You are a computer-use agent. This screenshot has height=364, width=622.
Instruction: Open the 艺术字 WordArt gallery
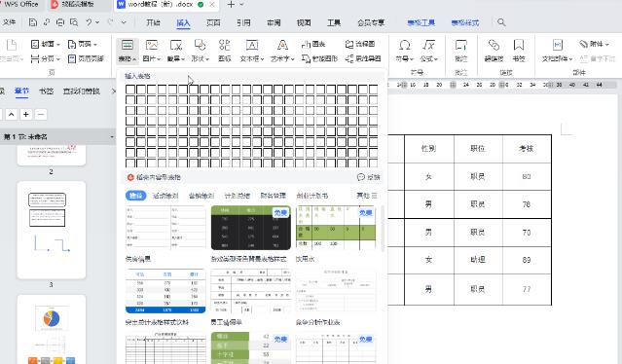pos(282,51)
